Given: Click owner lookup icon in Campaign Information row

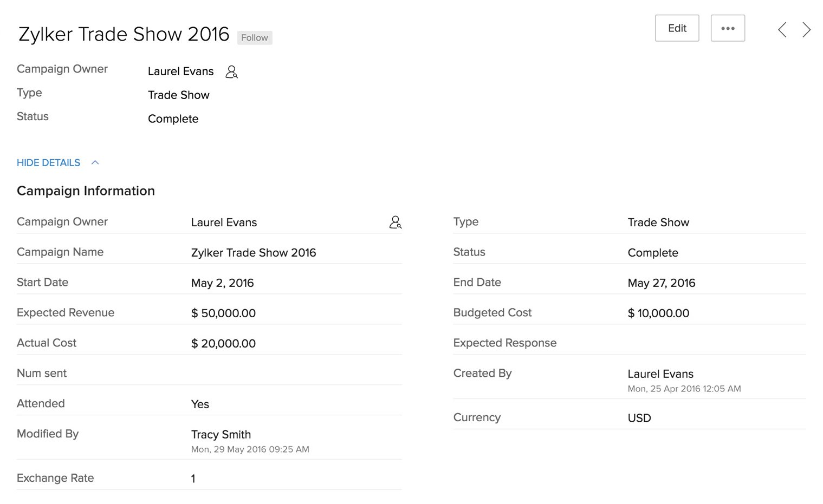Looking at the screenshot, I should pos(396,222).
